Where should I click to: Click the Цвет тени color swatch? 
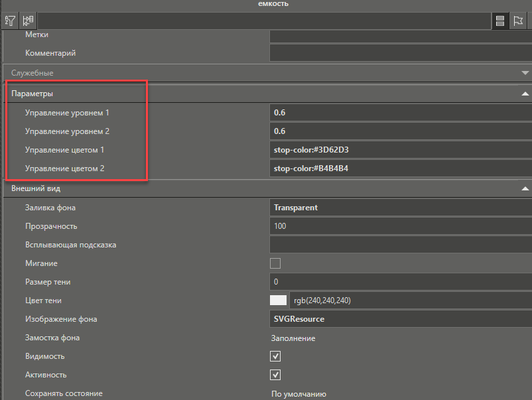278,300
